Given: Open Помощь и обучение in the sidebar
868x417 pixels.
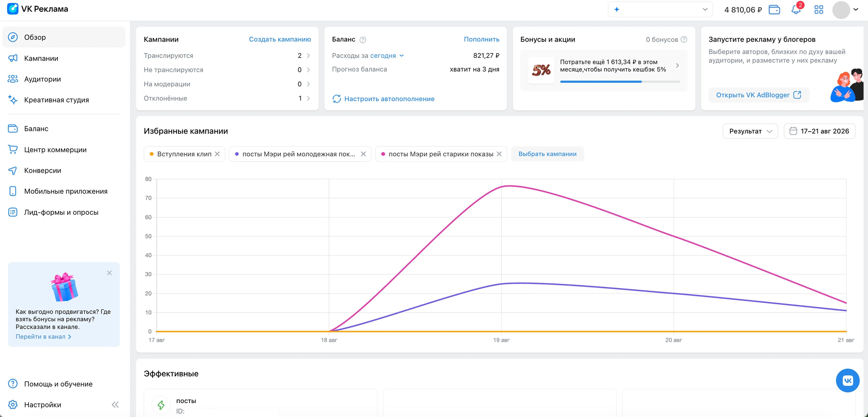Looking at the screenshot, I should coord(64,384).
